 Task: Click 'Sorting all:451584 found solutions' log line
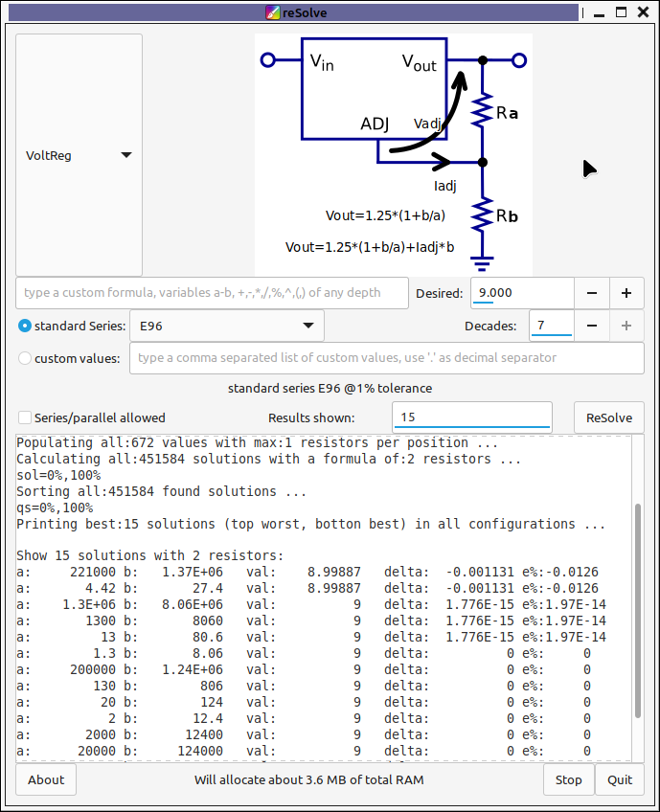coord(161,491)
